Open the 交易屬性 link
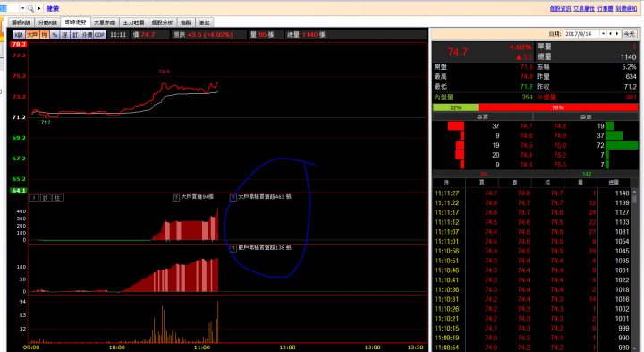Screen dimensions: 644x352 coord(584,9)
